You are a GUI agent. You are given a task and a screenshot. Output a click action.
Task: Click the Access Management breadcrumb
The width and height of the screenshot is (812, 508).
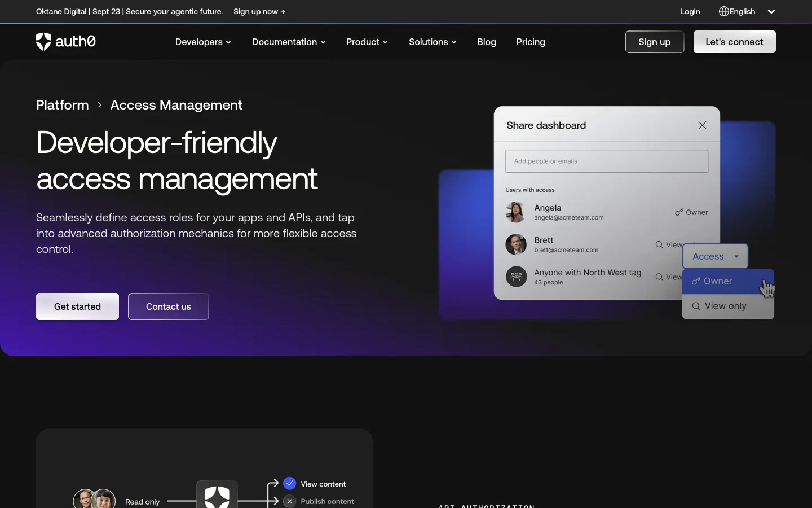click(x=176, y=105)
